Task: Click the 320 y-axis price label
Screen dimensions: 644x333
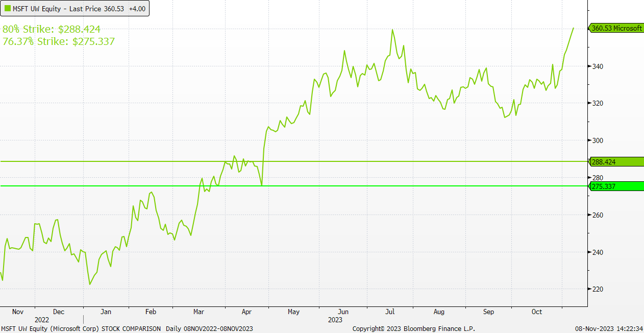Action: tap(598, 103)
